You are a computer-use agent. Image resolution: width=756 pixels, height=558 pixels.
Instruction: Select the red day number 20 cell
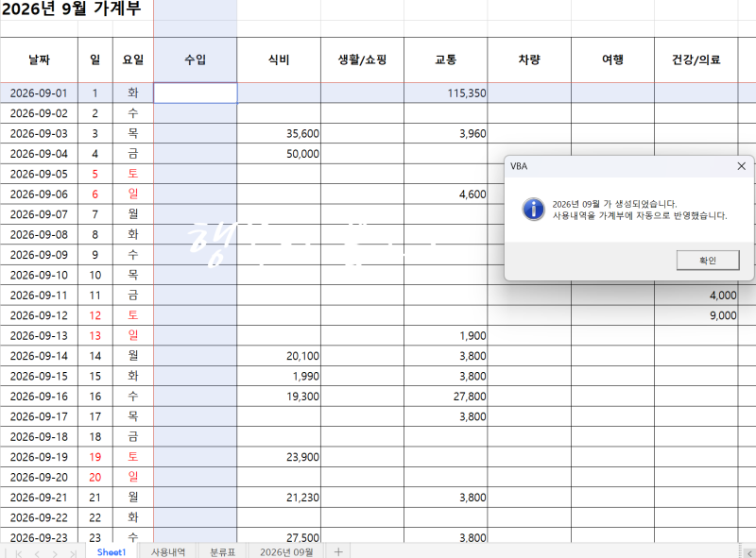[95, 477]
